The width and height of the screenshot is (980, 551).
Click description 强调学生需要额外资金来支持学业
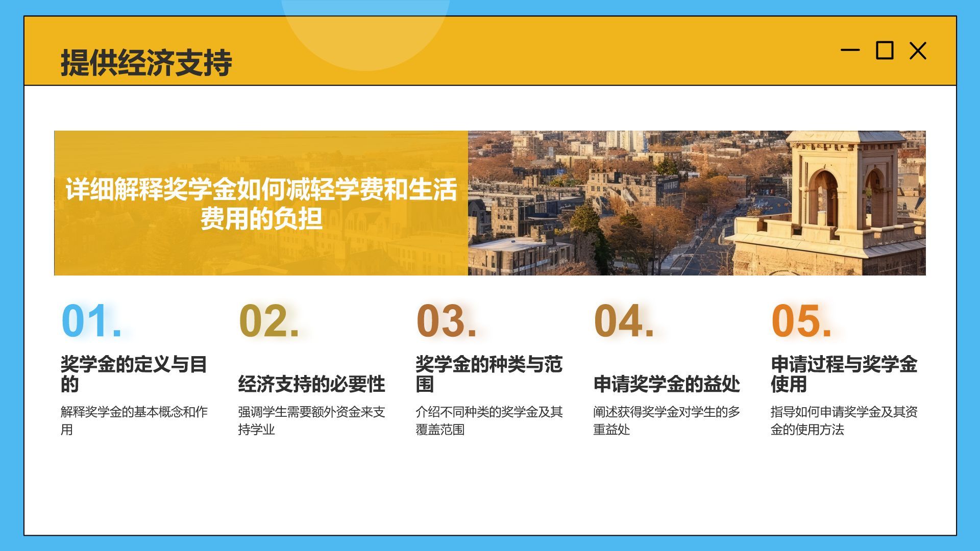click(x=311, y=420)
